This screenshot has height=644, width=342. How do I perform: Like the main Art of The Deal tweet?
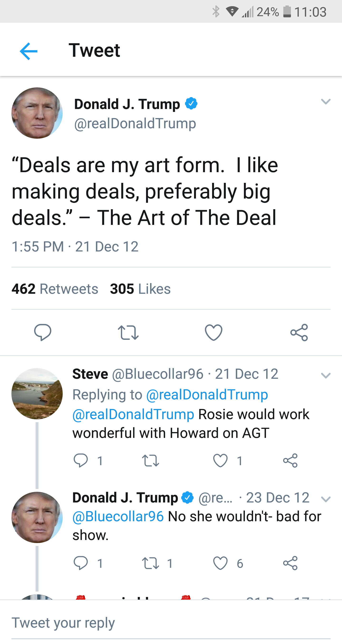tap(214, 332)
